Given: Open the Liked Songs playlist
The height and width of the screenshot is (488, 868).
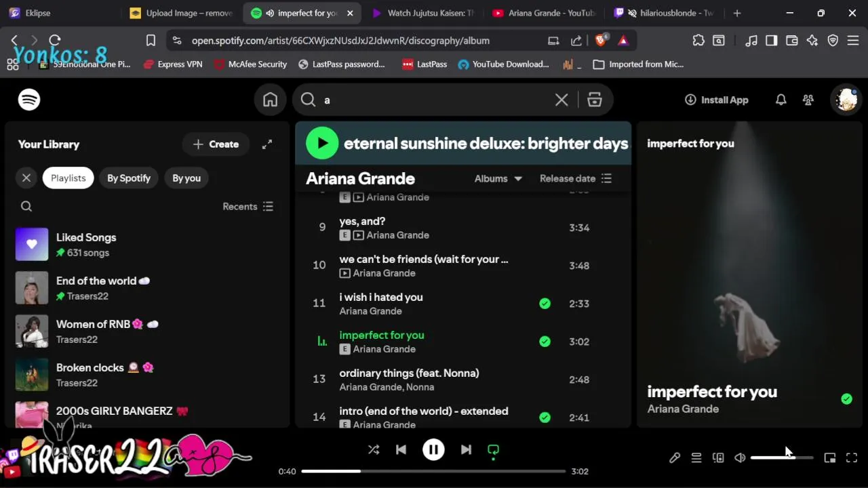Looking at the screenshot, I should click(146, 244).
